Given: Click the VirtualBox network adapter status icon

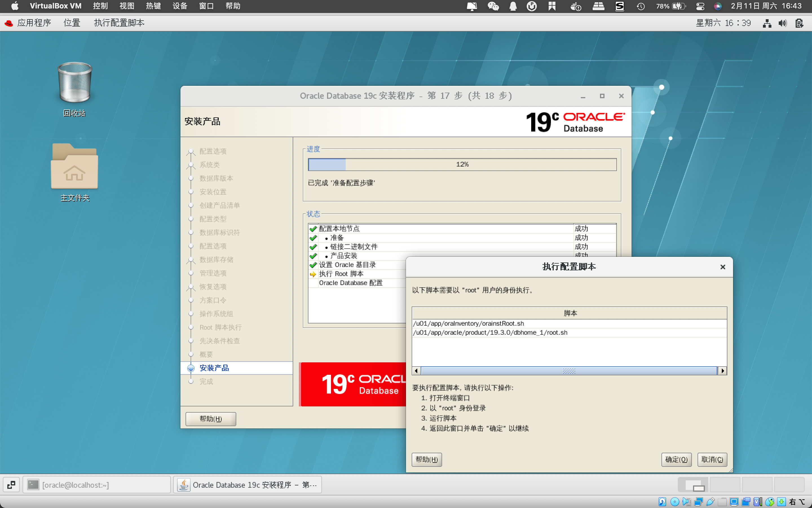Looking at the screenshot, I should (x=699, y=502).
